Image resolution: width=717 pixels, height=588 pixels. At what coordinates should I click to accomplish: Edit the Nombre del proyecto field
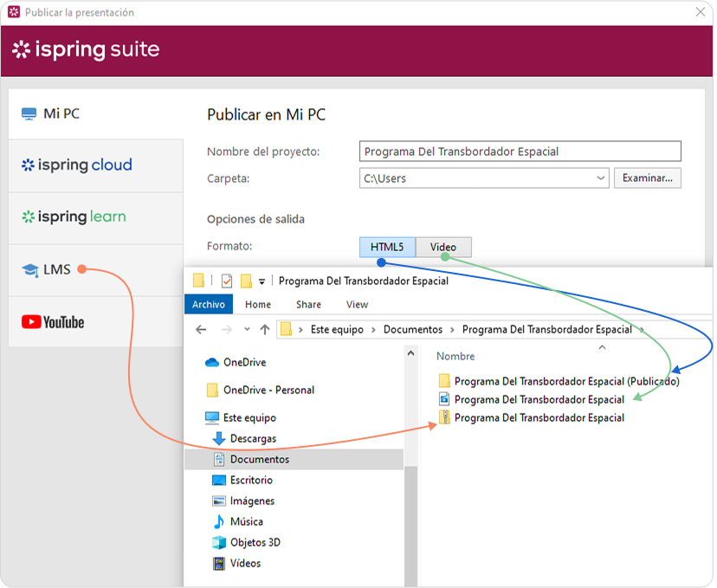tap(520, 152)
